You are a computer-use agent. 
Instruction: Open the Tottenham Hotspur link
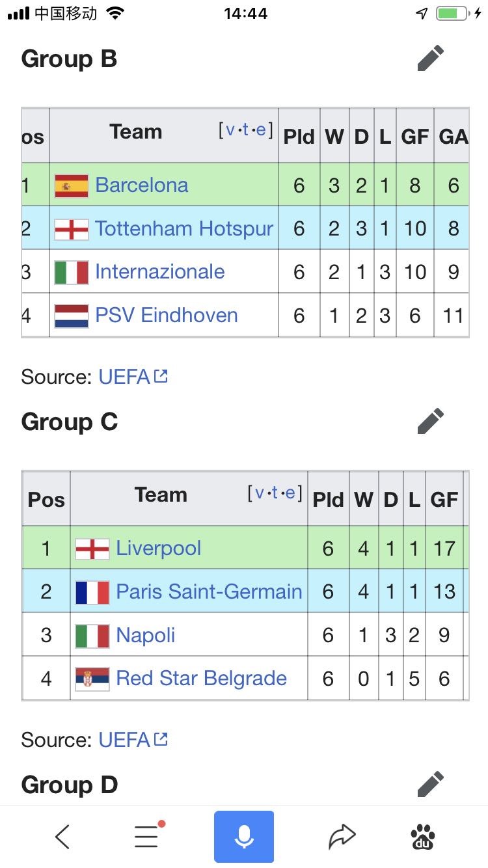tap(184, 228)
